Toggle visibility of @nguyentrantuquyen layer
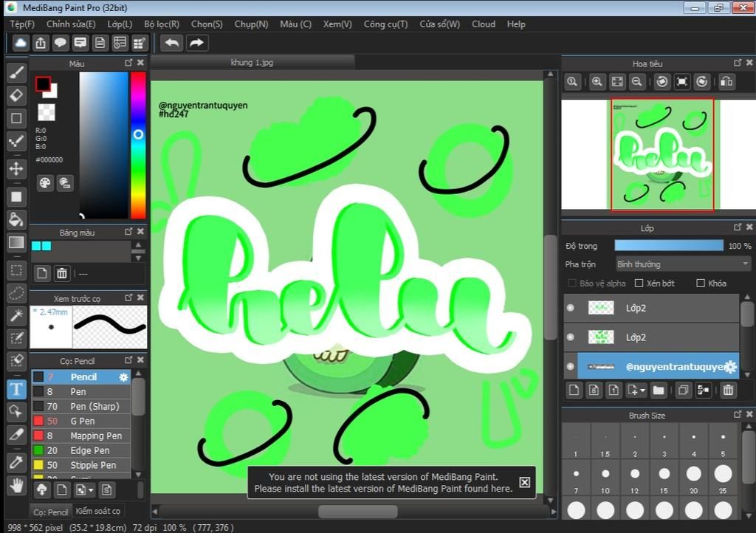 pos(571,366)
